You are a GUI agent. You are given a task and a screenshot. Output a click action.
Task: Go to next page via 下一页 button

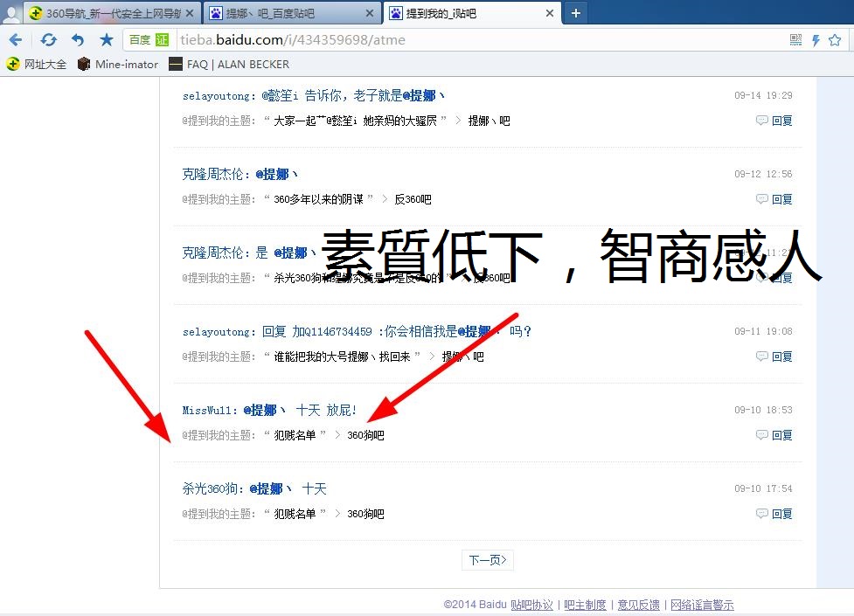coord(488,560)
